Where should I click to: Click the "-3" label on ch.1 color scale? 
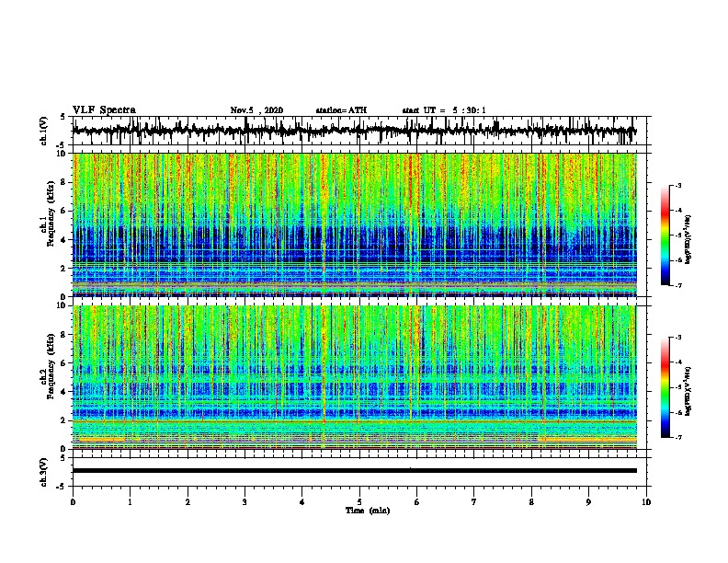click(677, 186)
